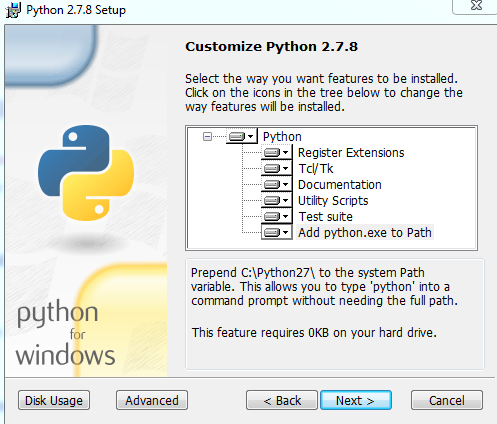Collapse the Python feature tree node
This screenshot has height=424, width=497.
[x=207, y=136]
